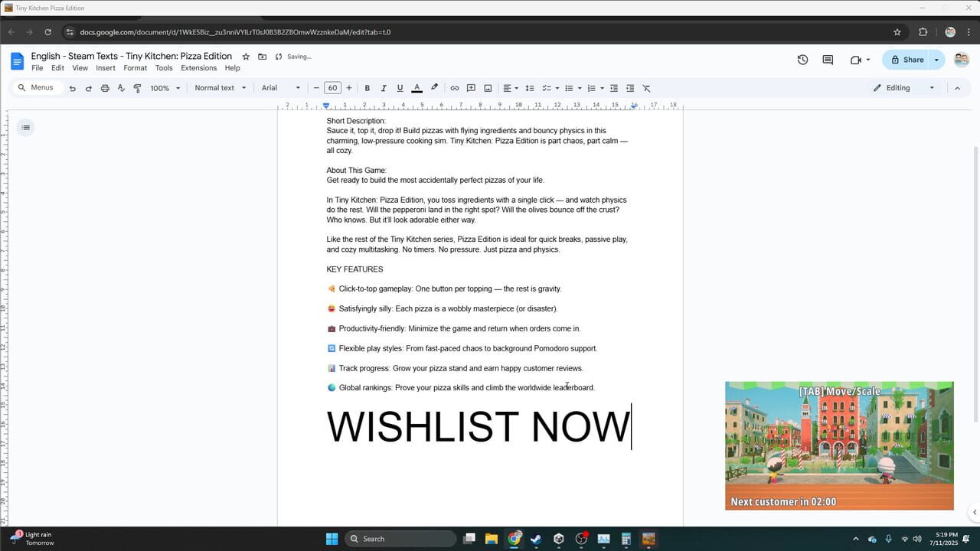Open the Extensions menu
This screenshot has width=980, height=551.
point(198,67)
